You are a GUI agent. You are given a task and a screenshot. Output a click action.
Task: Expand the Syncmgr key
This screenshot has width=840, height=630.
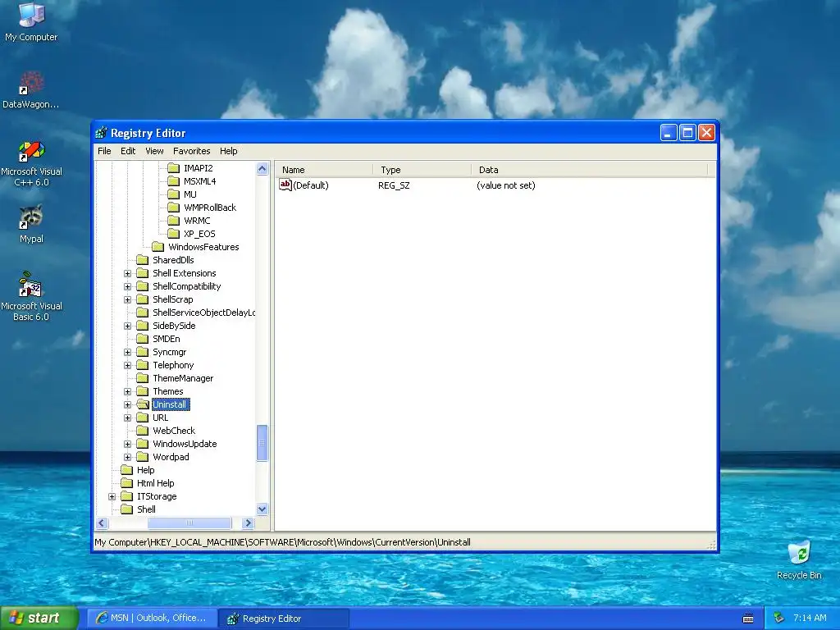point(127,352)
